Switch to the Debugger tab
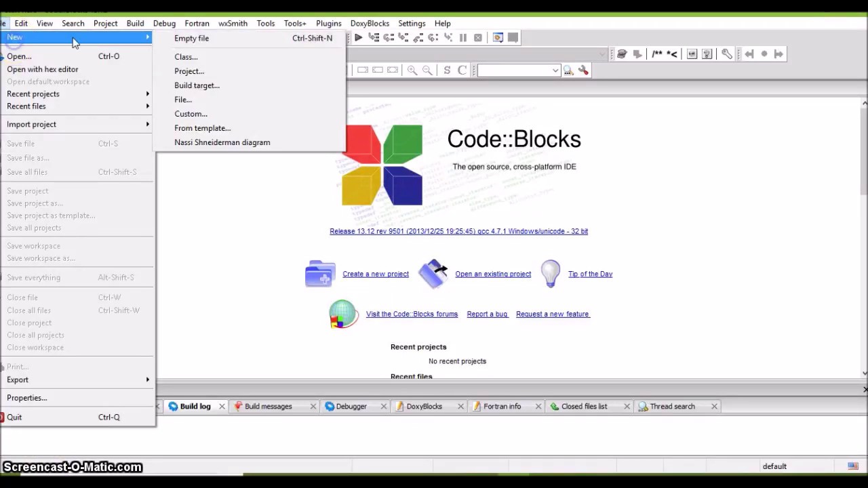This screenshot has width=868, height=488. 351,407
